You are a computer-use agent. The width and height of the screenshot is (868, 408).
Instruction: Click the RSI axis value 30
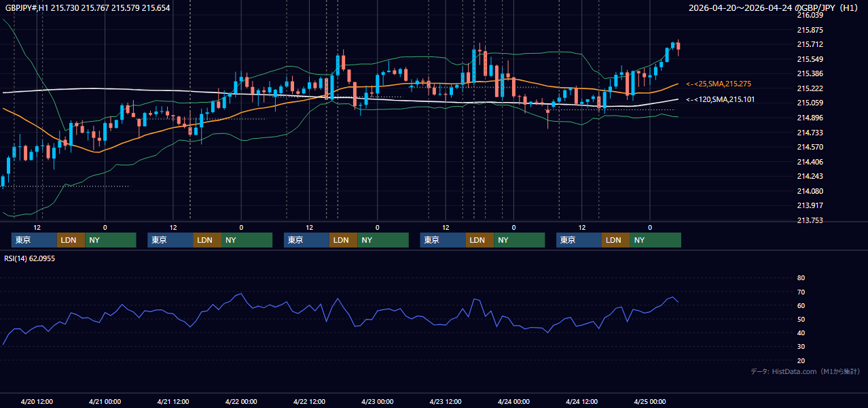click(x=801, y=347)
